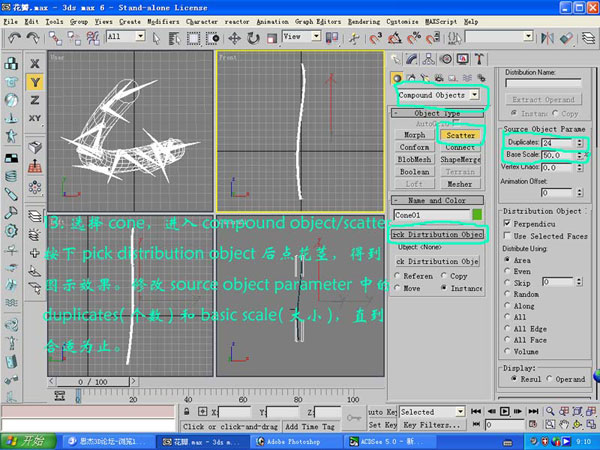600x450 pixels.
Task: Tick the Perpendicular checkbox
Action: click(507, 223)
